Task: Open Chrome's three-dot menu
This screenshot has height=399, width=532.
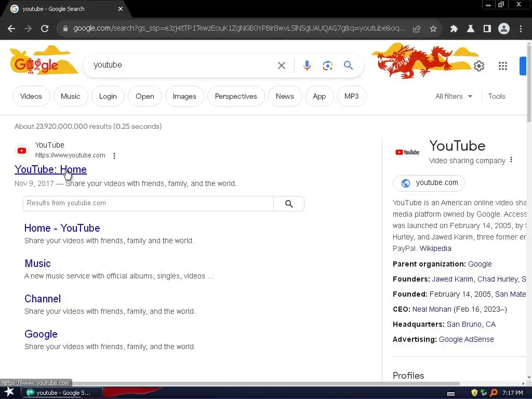Action: coord(521,29)
